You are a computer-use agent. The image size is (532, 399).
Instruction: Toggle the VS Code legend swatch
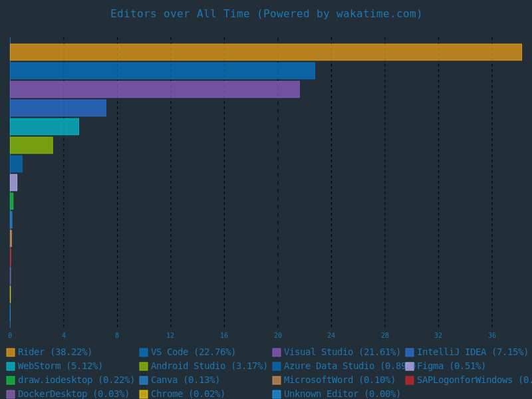144,352
